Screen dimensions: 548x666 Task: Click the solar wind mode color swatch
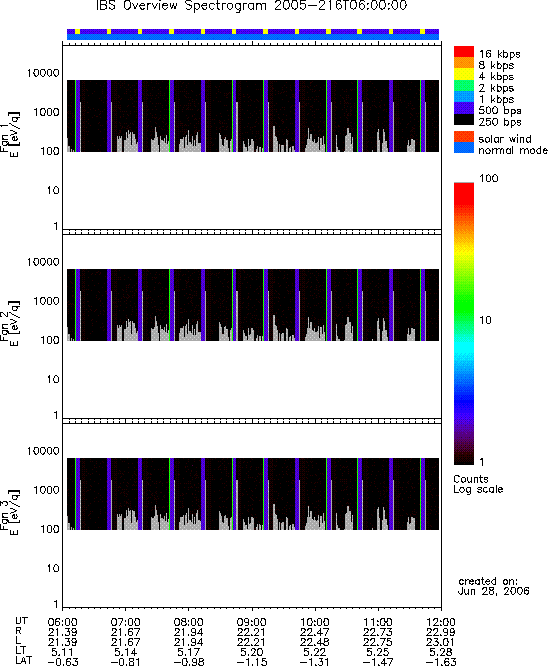[463, 136]
